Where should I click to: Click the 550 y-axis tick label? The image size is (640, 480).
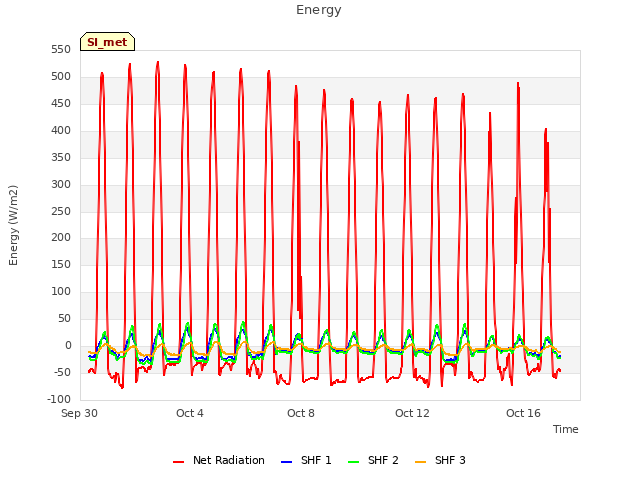click(61, 50)
